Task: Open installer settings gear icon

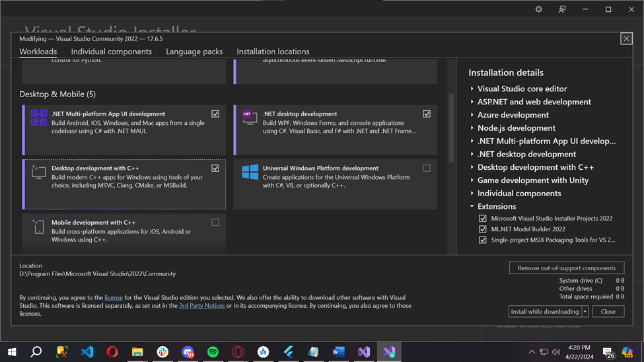Action: pos(538,9)
